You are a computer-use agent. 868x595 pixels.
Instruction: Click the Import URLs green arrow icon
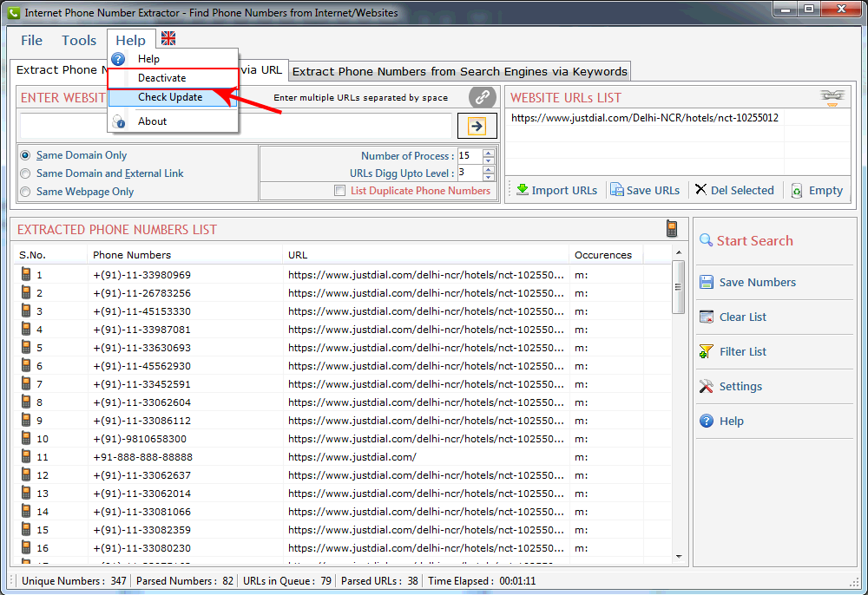(522, 190)
